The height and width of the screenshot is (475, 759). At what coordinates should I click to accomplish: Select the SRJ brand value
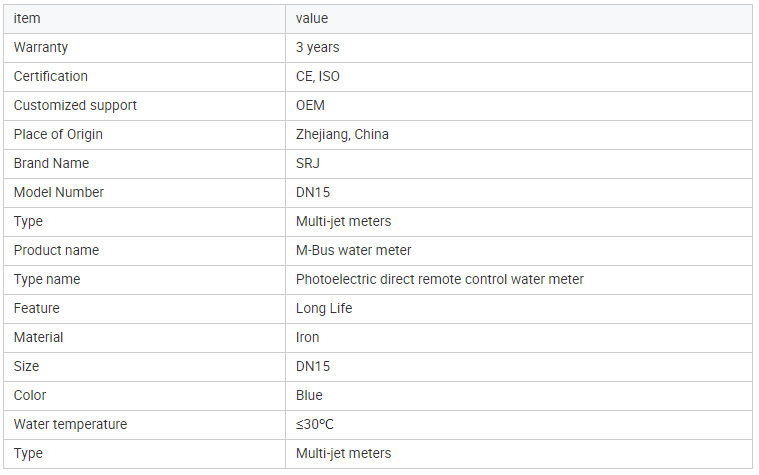[x=308, y=163]
